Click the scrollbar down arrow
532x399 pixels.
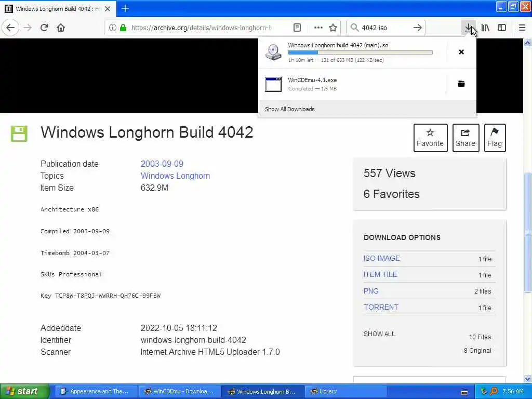528,379
